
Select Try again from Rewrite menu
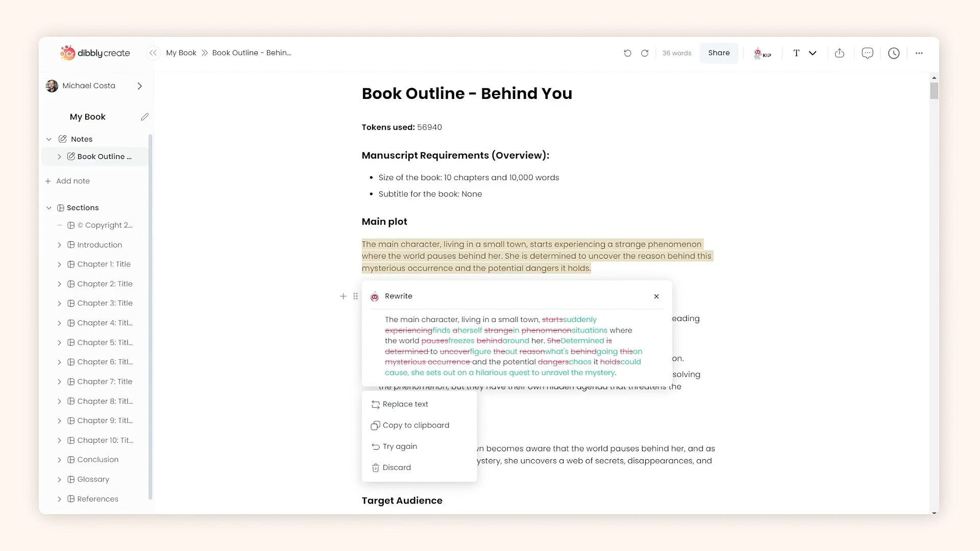(400, 446)
